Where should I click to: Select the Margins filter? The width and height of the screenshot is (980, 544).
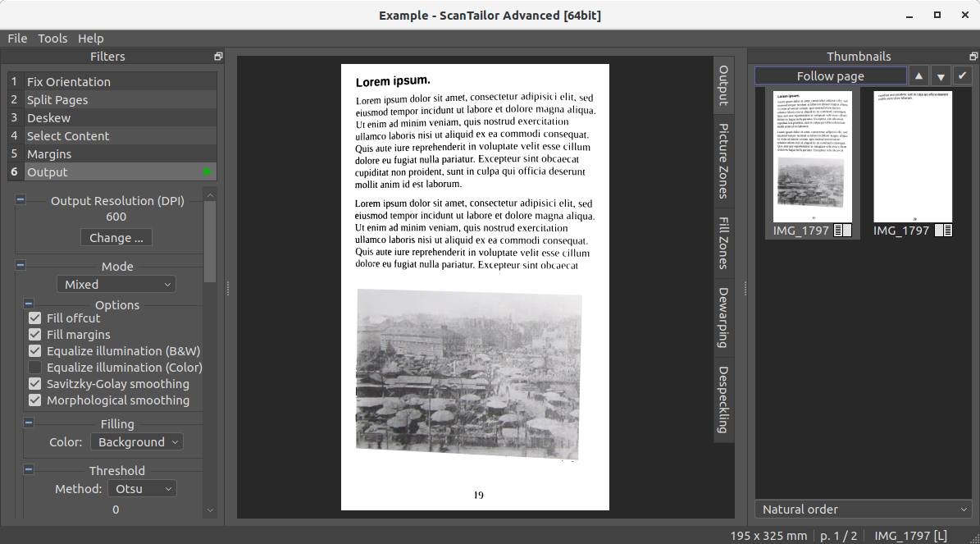112,153
